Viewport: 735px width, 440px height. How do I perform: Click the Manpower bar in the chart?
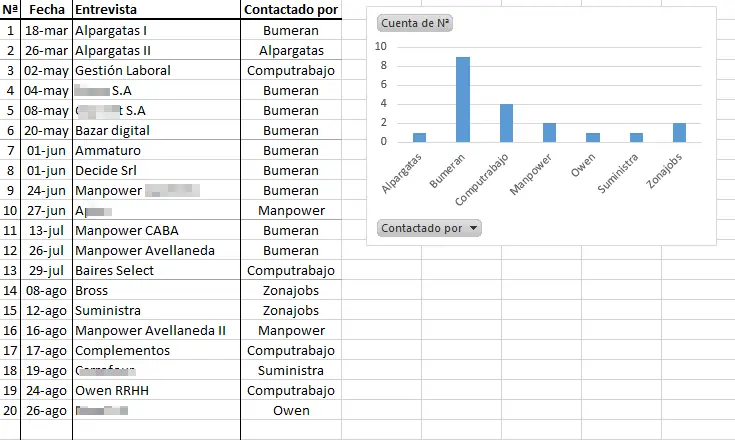tap(549, 132)
